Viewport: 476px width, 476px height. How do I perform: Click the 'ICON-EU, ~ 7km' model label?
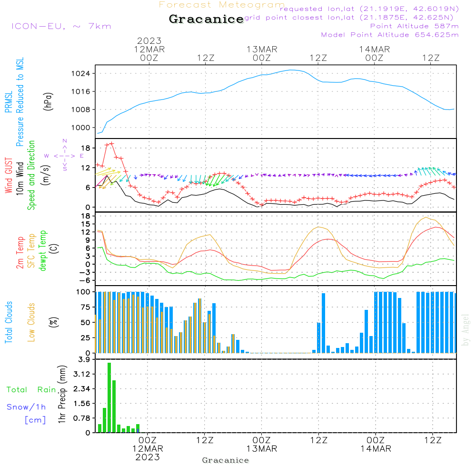pos(61,26)
